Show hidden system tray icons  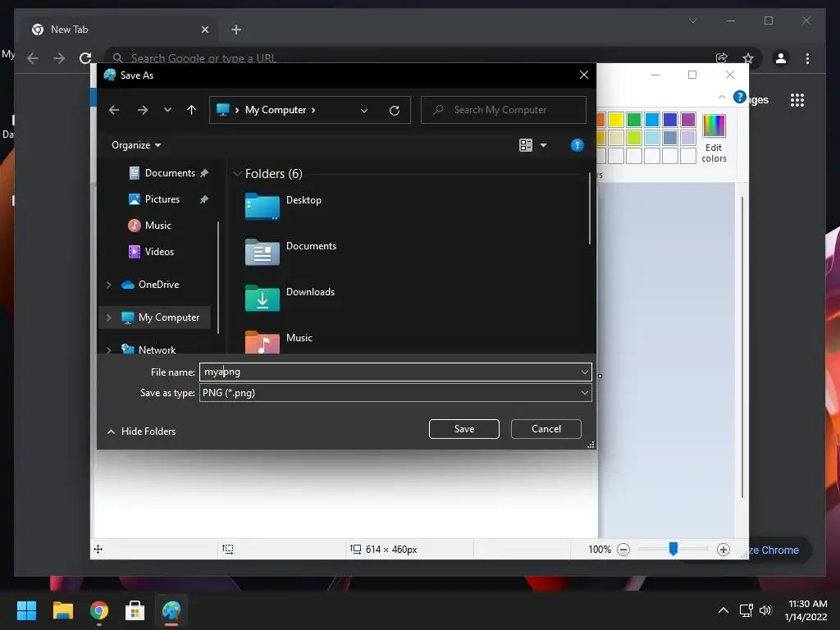(724, 610)
